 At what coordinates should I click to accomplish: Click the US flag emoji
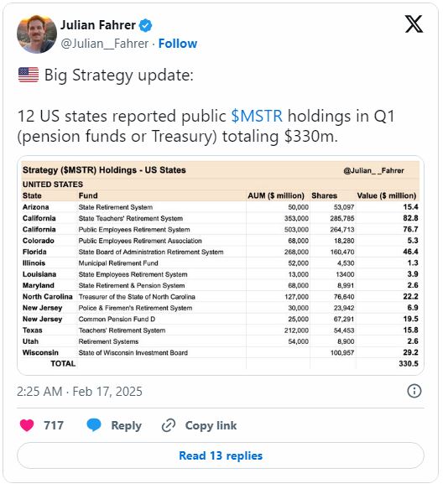pyautogui.click(x=29, y=75)
